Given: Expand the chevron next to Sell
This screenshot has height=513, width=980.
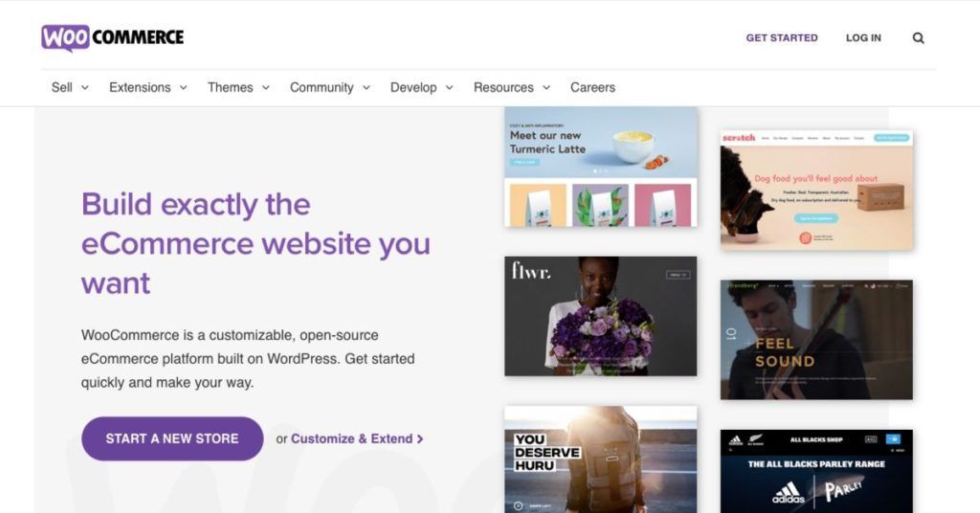Looking at the screenshot, I should [x=85, y=88].
